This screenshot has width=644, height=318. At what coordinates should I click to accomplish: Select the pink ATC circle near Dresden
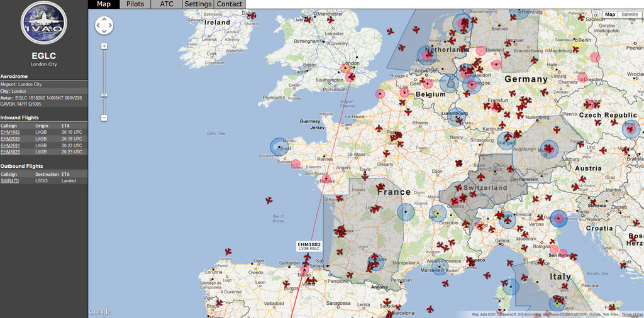[x=582, y=78]
